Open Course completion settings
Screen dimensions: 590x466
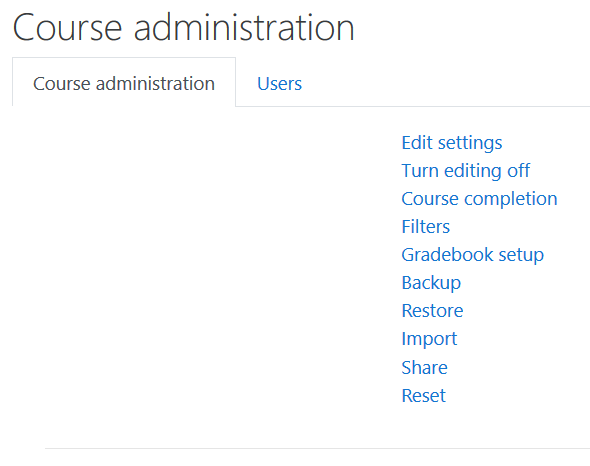[479, 199]
